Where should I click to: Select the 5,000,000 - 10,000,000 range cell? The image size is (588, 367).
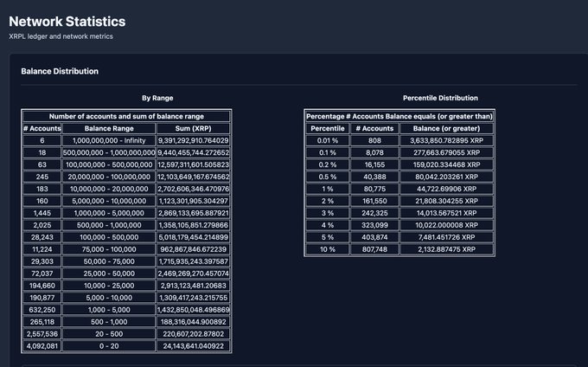pos(109,201)
